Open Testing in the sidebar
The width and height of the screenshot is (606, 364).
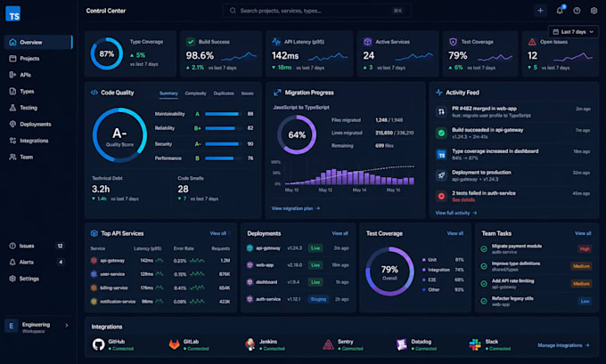click(37, 108)
